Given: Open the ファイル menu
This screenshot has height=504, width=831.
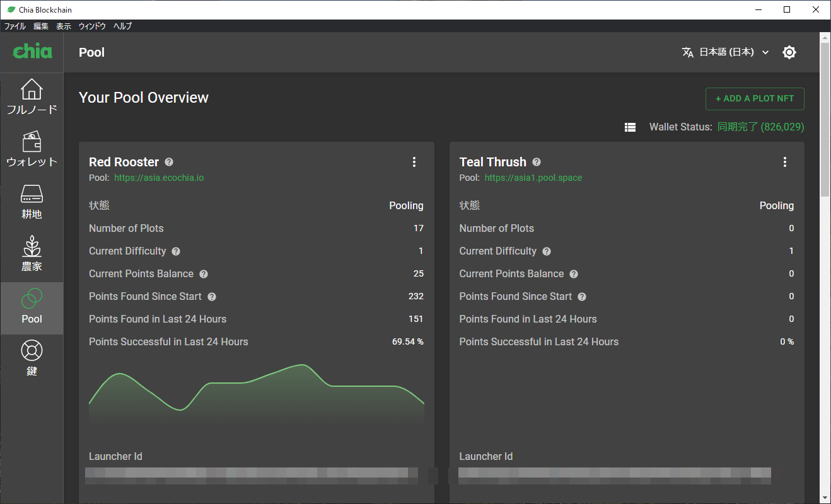Looking at the screenshot, I should coord(15,26).
